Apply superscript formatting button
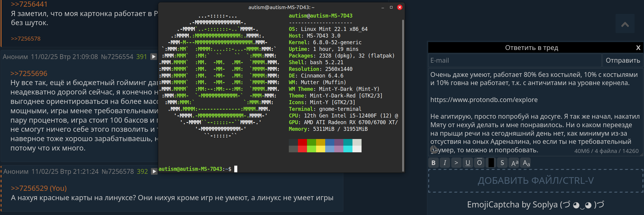 [x=514, y=163]
